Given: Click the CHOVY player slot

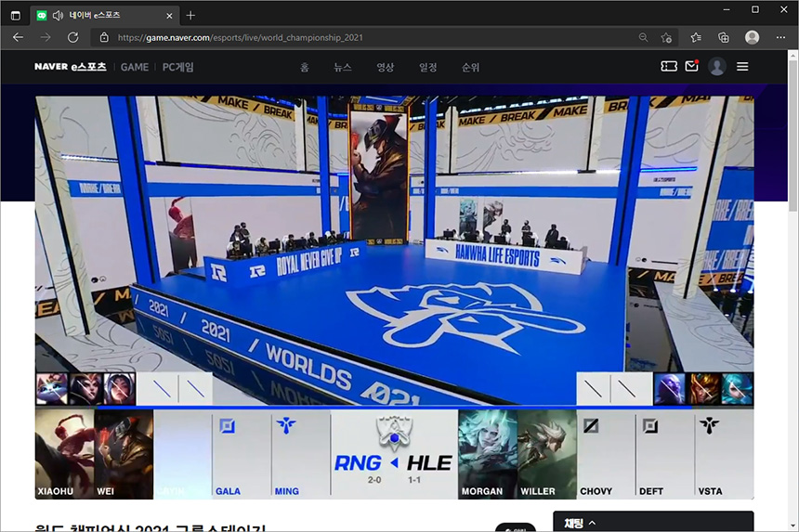Looking at the screenshot, I should click(606, 454).
